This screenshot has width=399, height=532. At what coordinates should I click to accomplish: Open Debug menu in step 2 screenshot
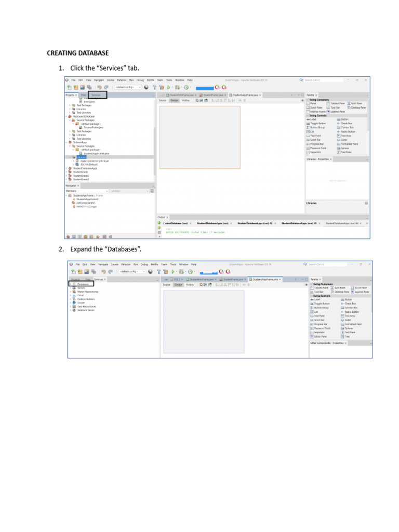click(x=144, y=264)
